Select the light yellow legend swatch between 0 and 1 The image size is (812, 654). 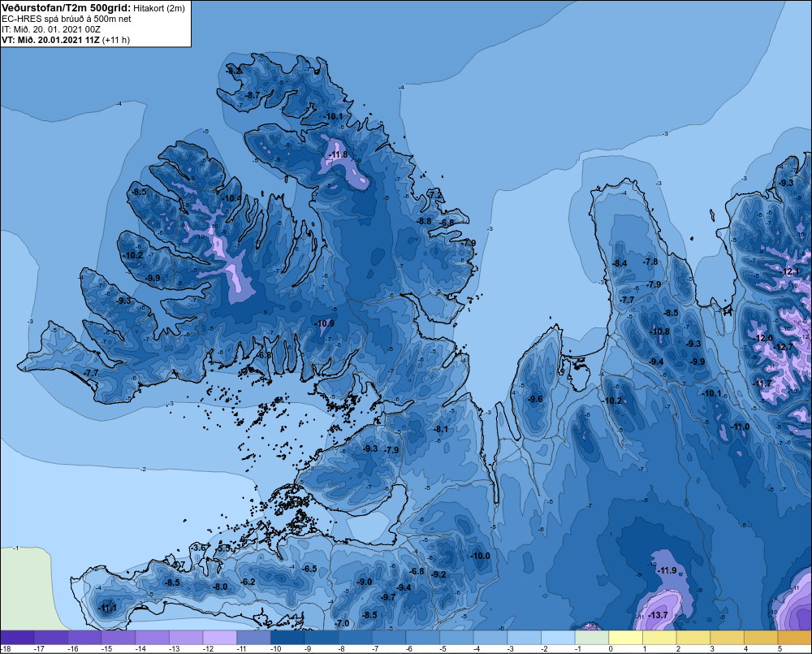point(625,638)
